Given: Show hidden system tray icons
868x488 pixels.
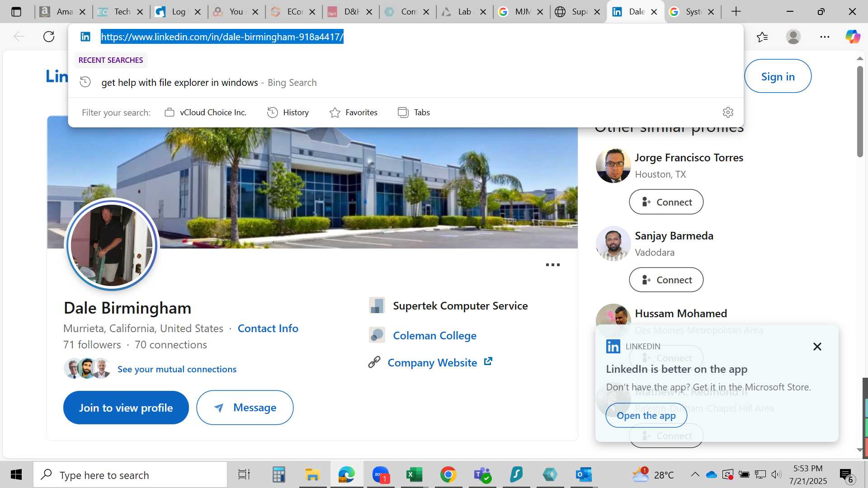Looking at the screenshot, I should click(x=695, y=474).
